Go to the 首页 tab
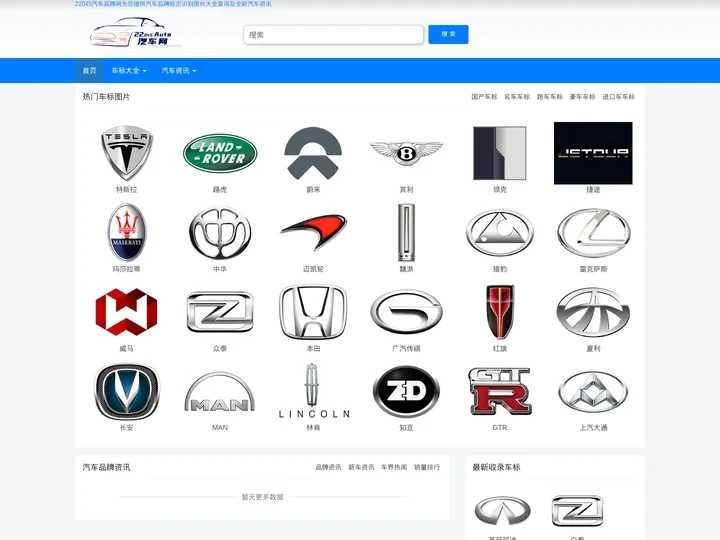This screenshot has width=720, height=540. coord(89,71)
